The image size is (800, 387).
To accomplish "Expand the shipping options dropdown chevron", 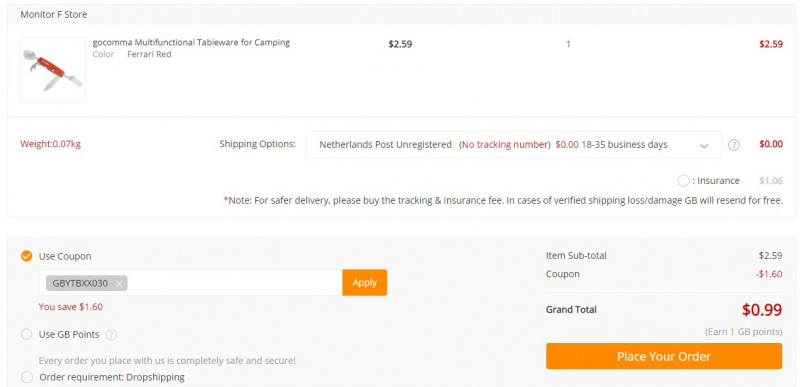I will click(x=704, y=145).
